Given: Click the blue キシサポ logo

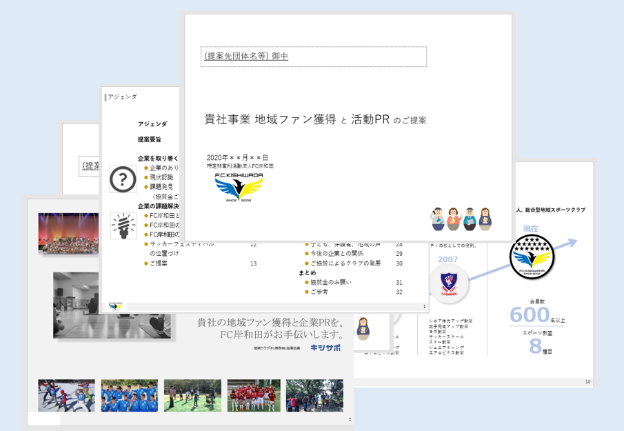Looking at the screenshot, I should 326,348.
